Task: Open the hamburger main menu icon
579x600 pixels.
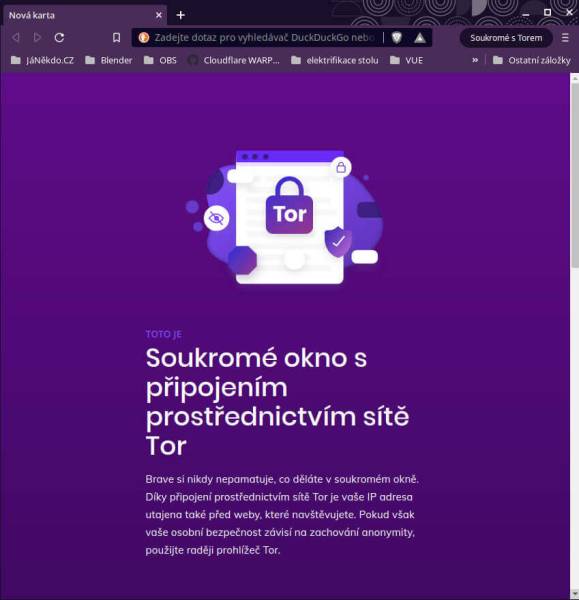Action: click(x=565, y=38)
